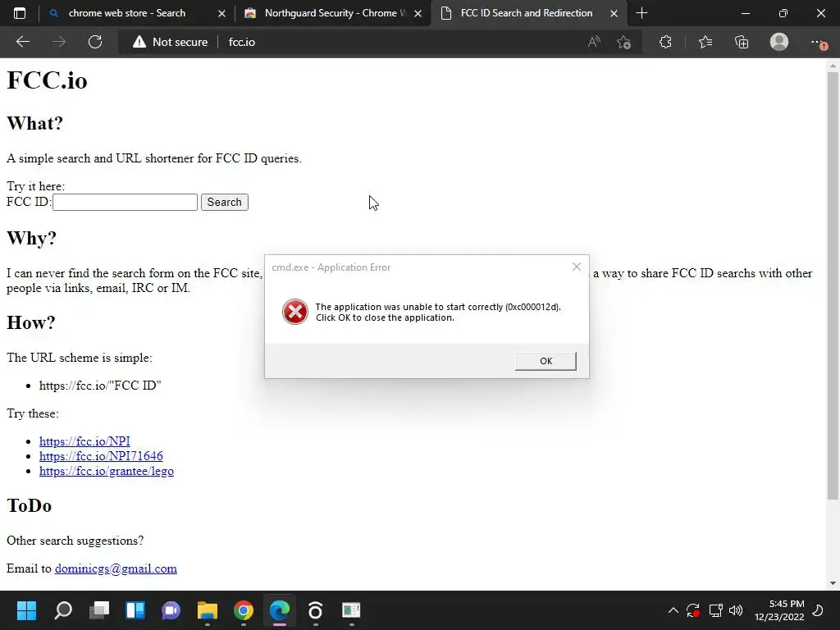Open a new browser tab
The image size is (840, 630).
[x=641, y=13]
